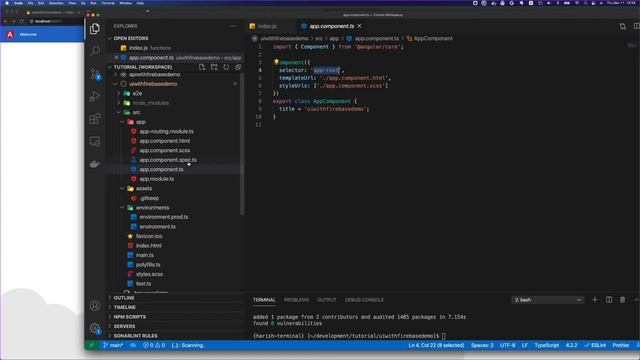Click Spaces: 2 indentation setting
This screenshot has height=360, width=640.
(x=482, y=345)
